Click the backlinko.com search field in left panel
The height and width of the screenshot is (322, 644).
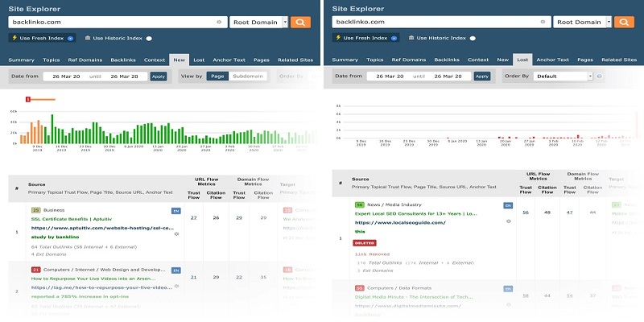pos(113,23)
